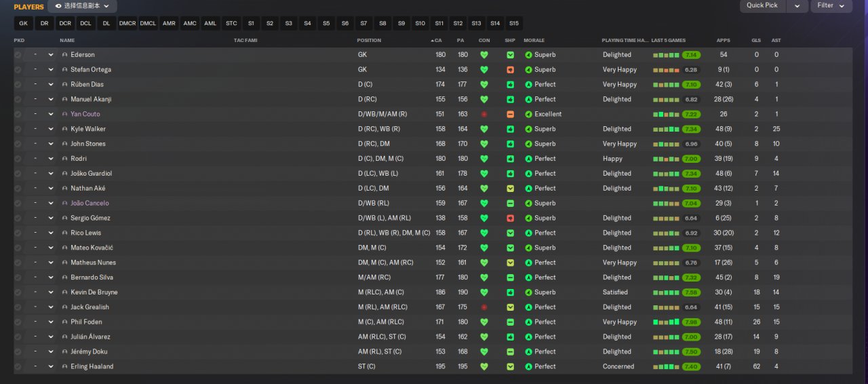Click Kevin De Bruyne's 7.58 rating badge
This screenshot has width=868, height=384.
692,292
